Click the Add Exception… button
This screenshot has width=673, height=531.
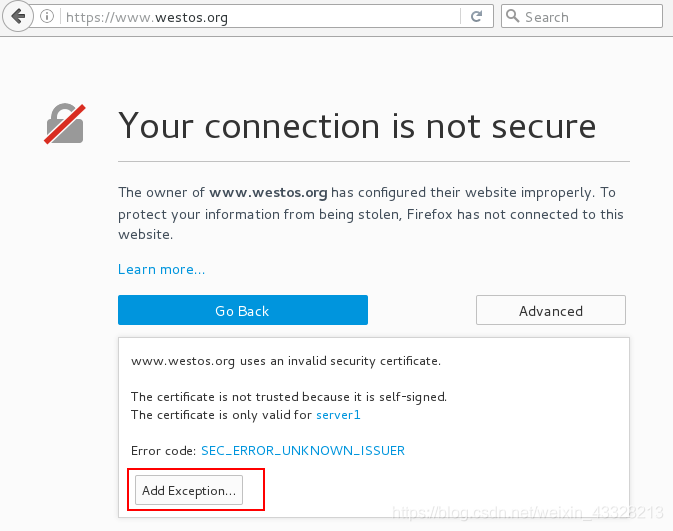point(189,490)
